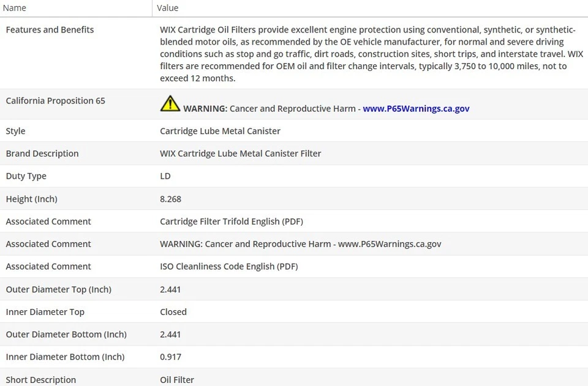Select the Brand Description row label
Image resolution: width=588 pixels, height=386 pixels.
[42, 154]
